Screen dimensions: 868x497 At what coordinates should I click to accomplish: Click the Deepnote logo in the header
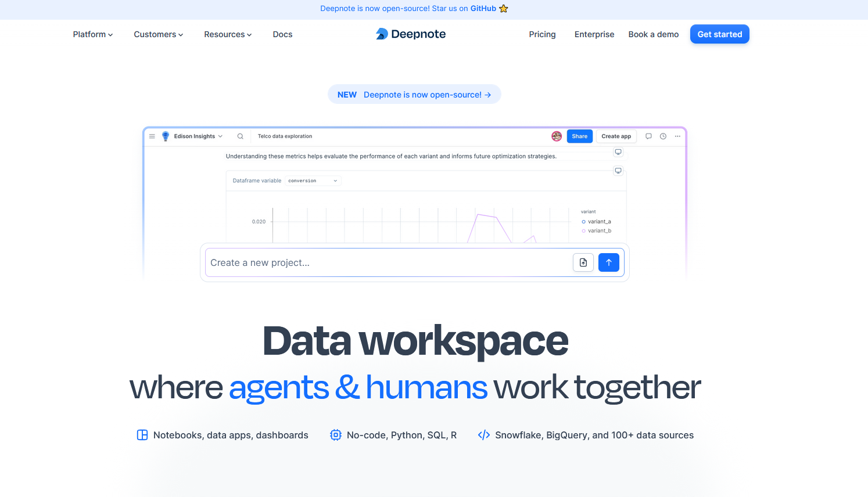pos(411,34)
